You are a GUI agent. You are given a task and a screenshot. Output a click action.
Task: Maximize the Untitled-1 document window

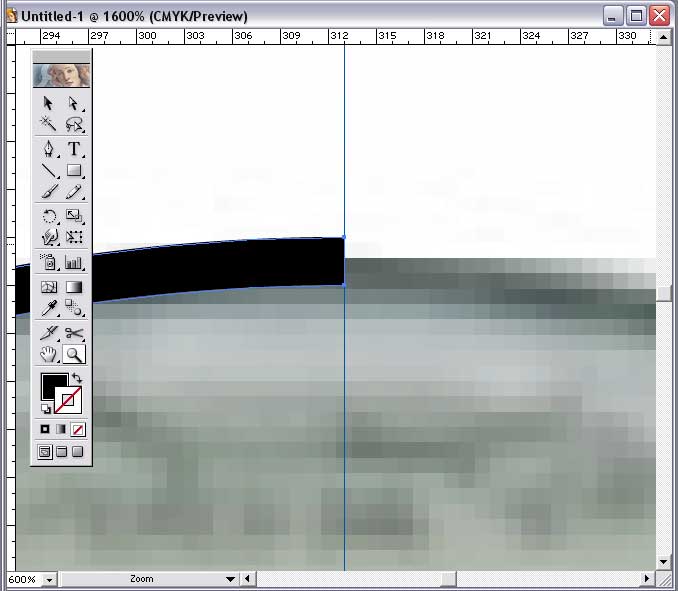point(636,16)
